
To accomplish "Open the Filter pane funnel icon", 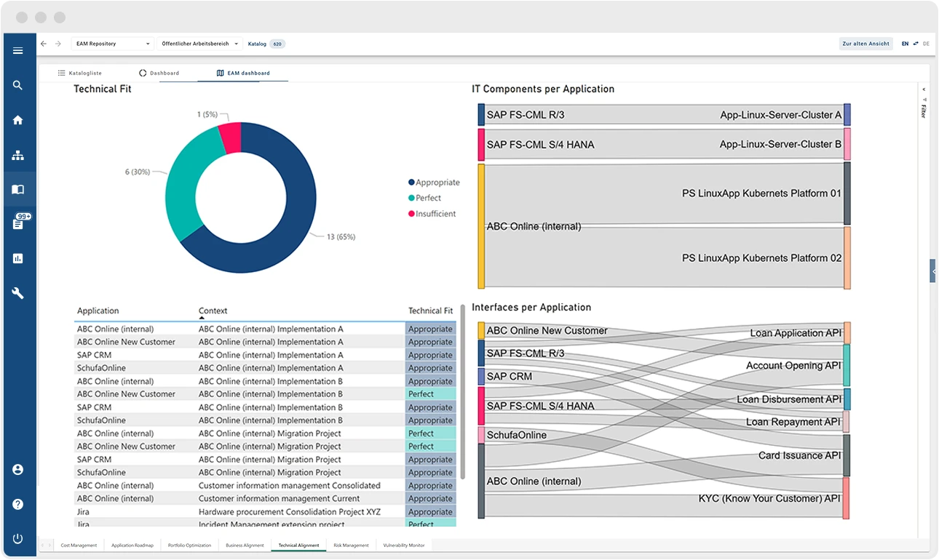I will pos(924,100).
